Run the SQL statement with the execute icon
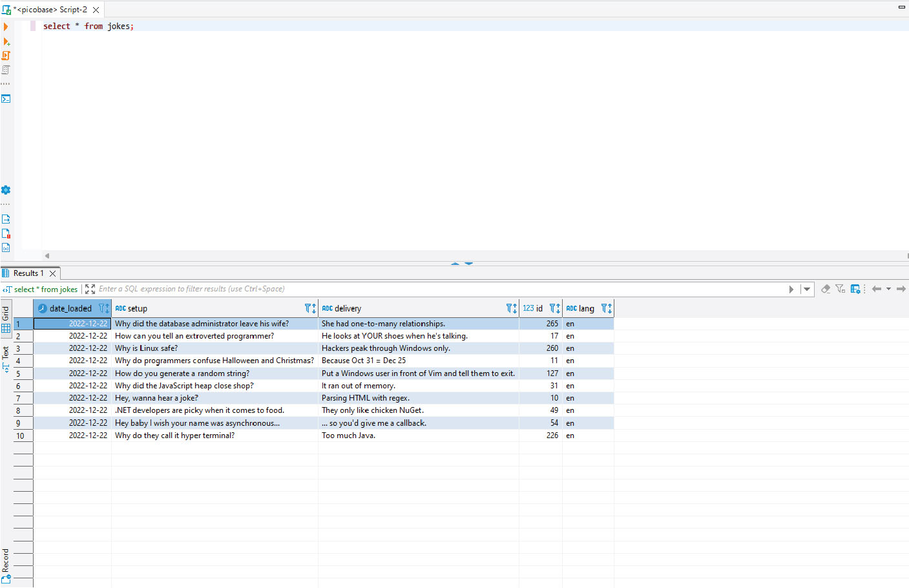 [x=6, y=26]
